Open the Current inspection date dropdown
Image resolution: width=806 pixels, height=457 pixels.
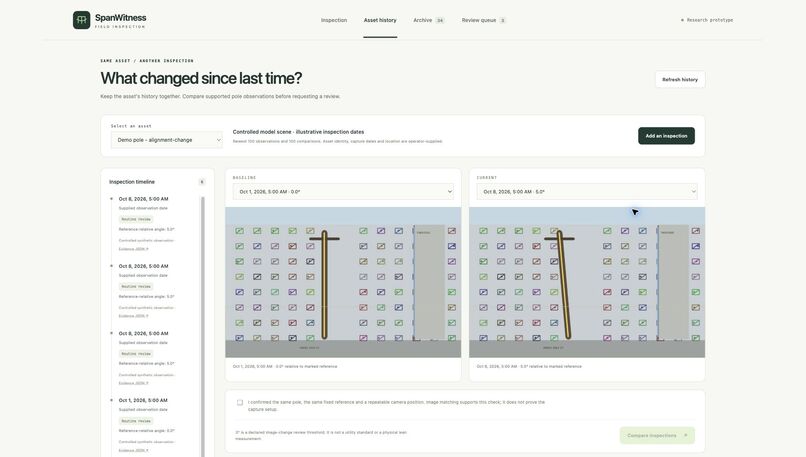point(587,192)
